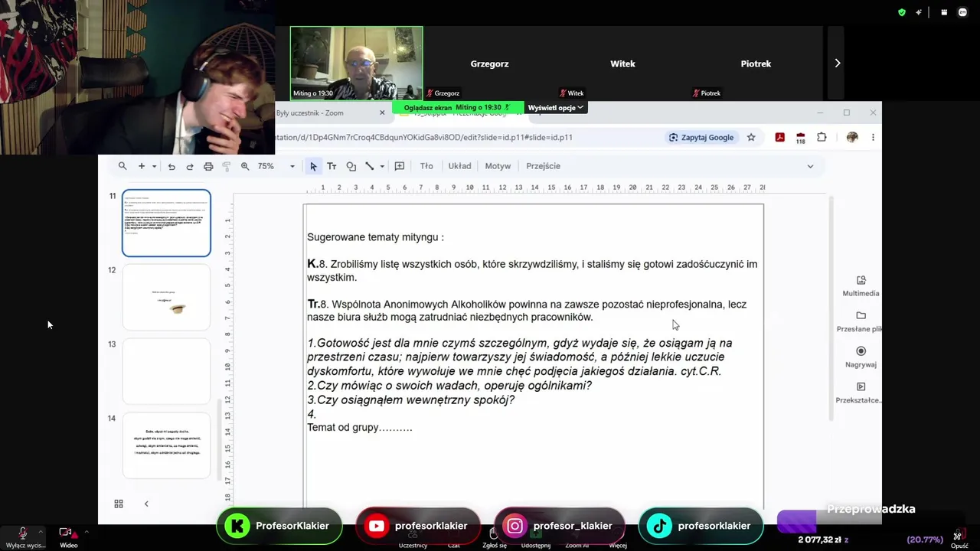Click the green Zoom encryption shield icon

coord(902,12)
